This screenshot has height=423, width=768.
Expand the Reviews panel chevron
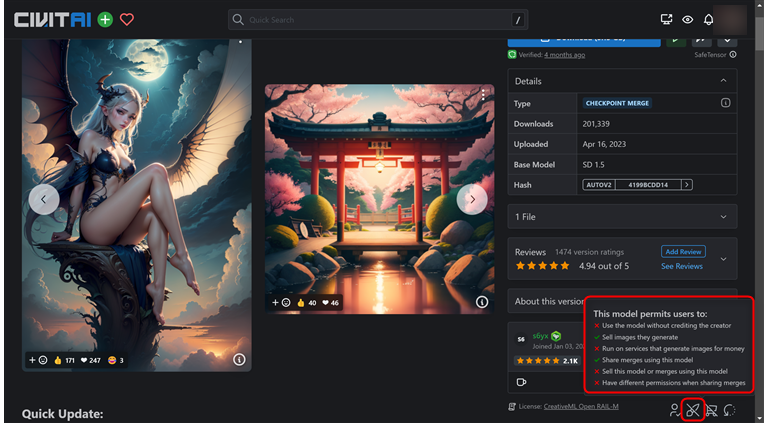point(722,259)
